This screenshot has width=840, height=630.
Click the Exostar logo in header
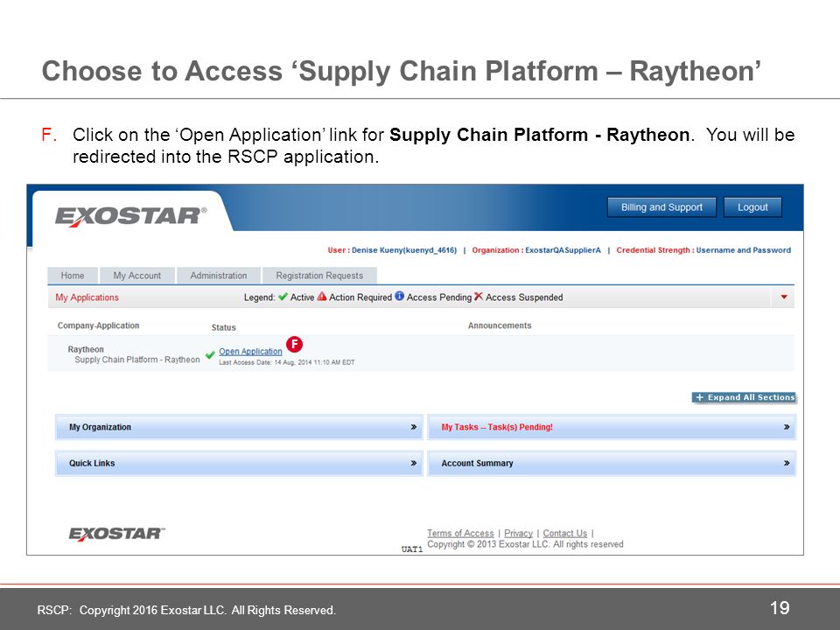tap(130, 216)
